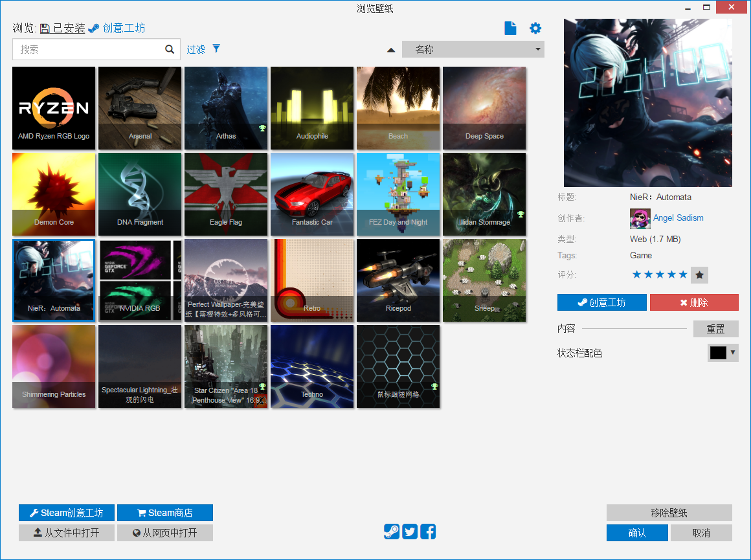
Task: Switch to the 已安装 tab
Action: (x=63, y=28)
